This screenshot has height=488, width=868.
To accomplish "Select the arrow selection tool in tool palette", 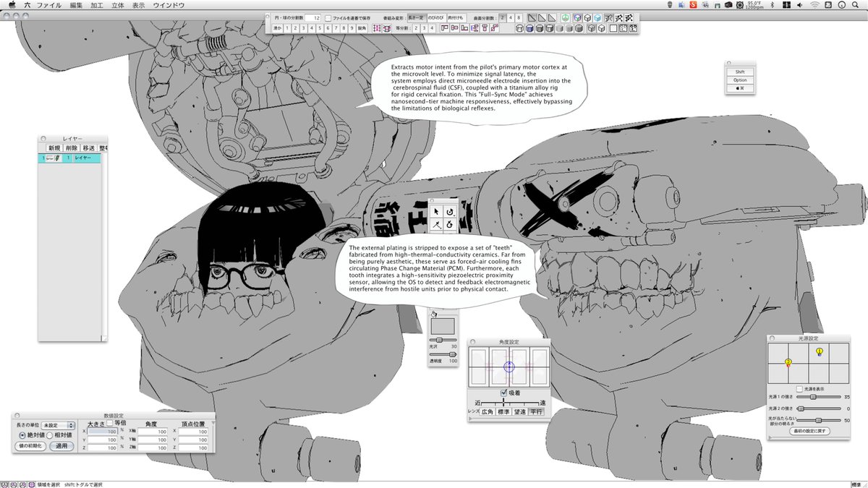I will click(436, 212).
